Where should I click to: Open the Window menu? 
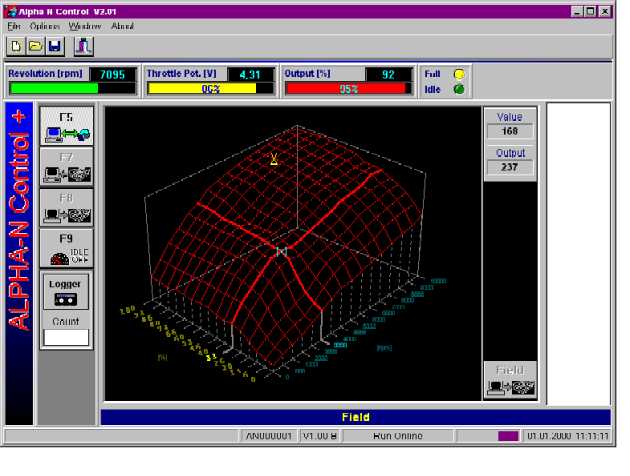84,26
